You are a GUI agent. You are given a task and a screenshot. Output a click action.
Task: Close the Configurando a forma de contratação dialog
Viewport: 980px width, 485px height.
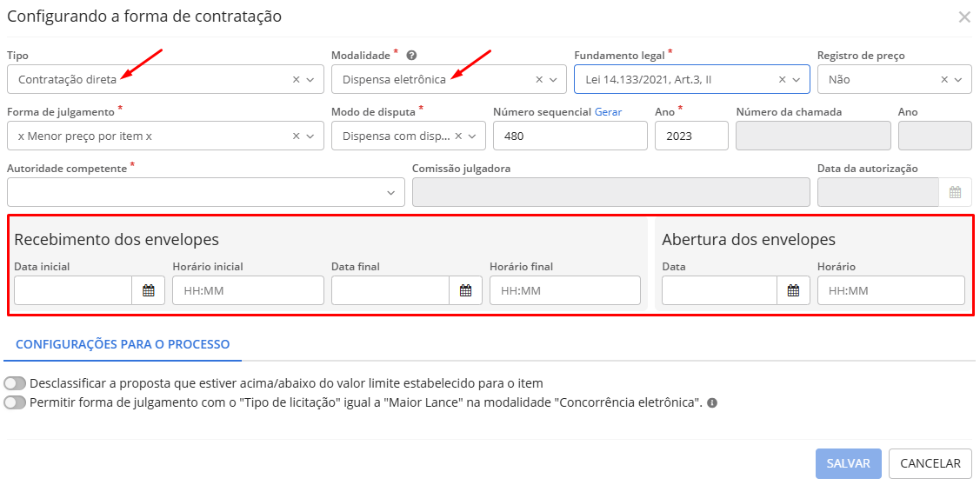[x=964, y=17]
